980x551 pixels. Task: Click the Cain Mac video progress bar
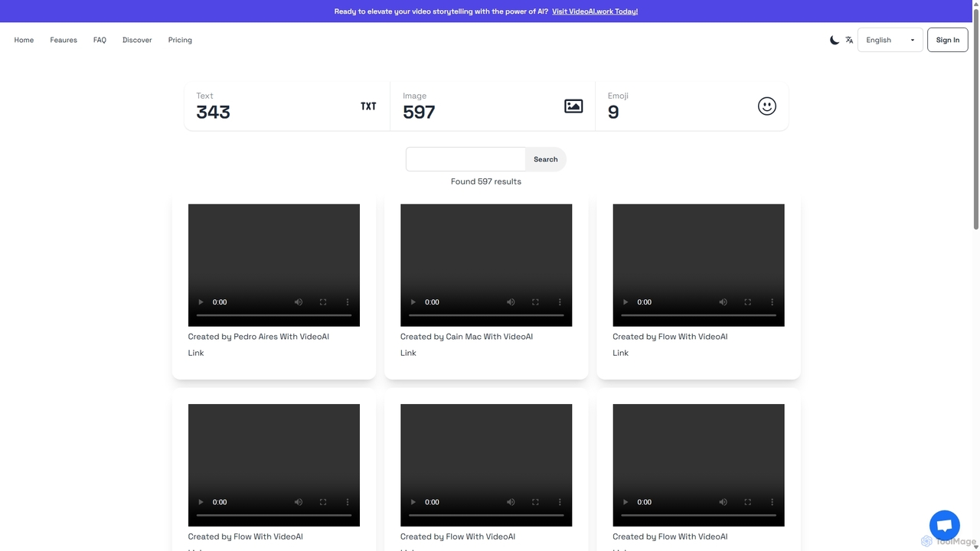tap(486, 315)
